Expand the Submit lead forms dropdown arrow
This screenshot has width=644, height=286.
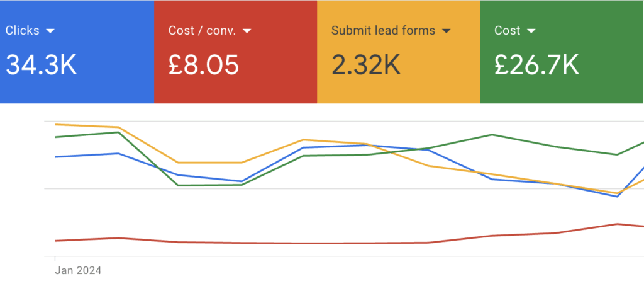click(446, 31)
